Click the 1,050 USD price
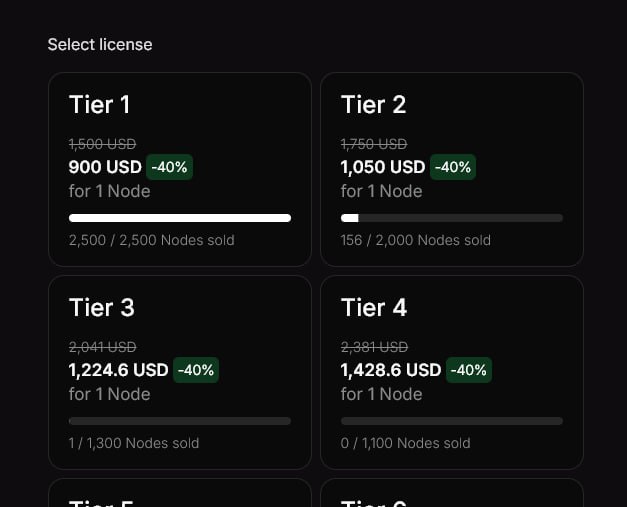The image size is (627, 507). 383,167
